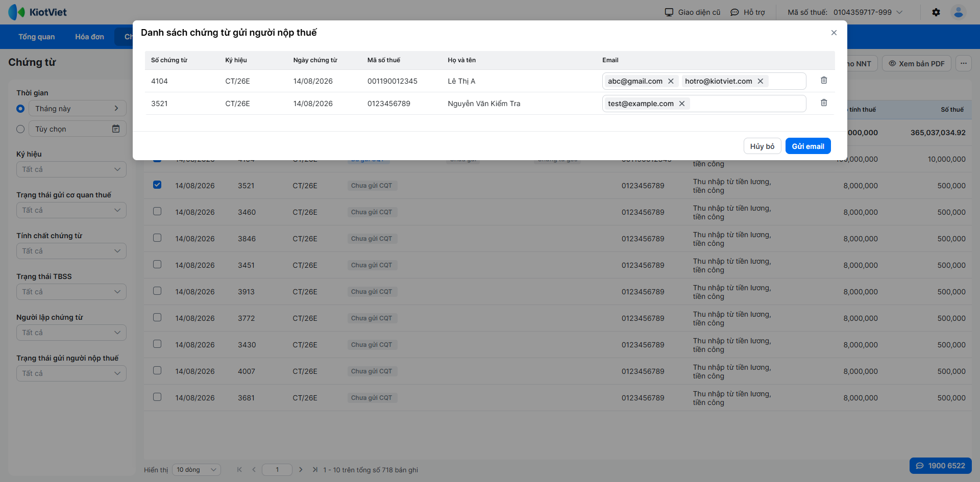Expand Trạng thái TBSS dropdown
Viewport: 980px width, 482px height.
point(71,292)
